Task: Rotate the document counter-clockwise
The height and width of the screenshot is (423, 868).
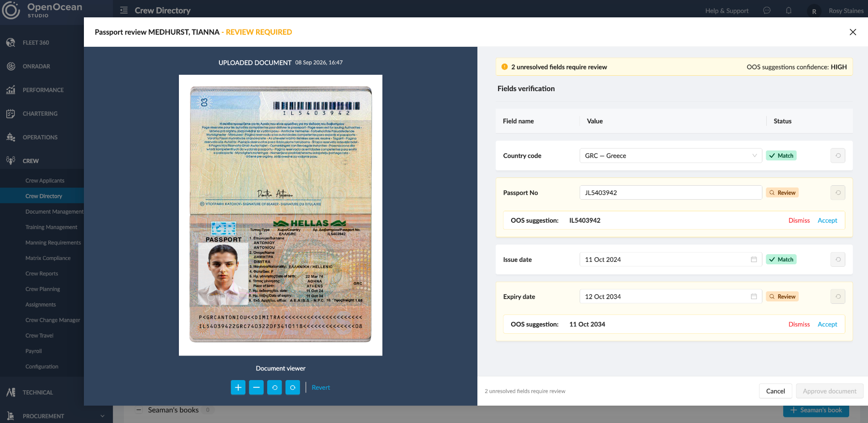Action: pyautogui.click(x=274, y=387)
